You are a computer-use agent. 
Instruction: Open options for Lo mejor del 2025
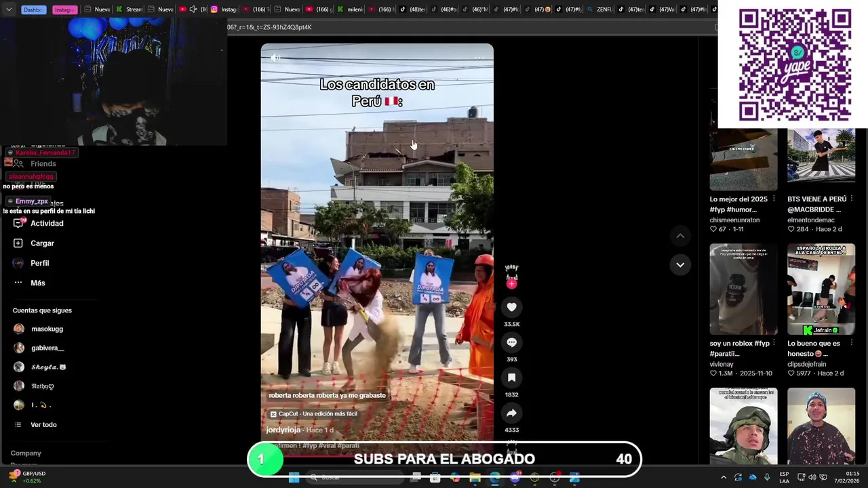point(774,199)
